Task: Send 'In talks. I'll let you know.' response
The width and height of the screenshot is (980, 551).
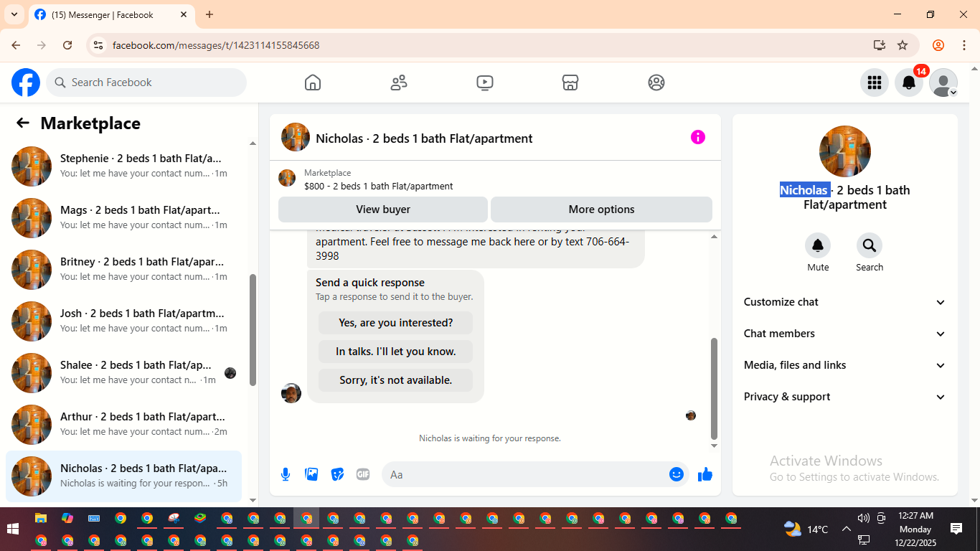Action: pyautogui.click(x=396, y=352)
